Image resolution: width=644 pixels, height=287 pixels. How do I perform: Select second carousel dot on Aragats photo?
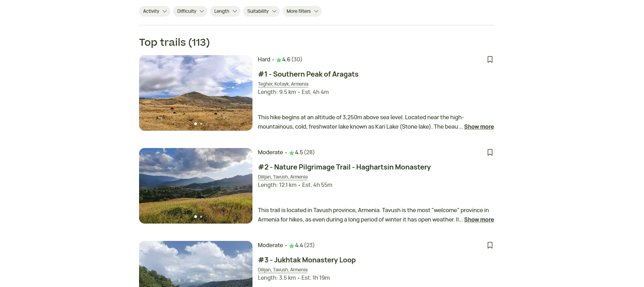coord(201,124)
